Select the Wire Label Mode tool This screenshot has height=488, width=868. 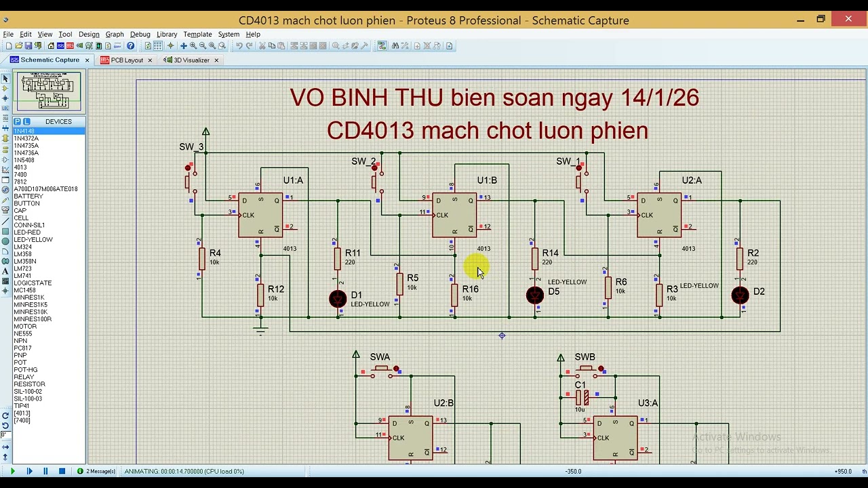5,108
